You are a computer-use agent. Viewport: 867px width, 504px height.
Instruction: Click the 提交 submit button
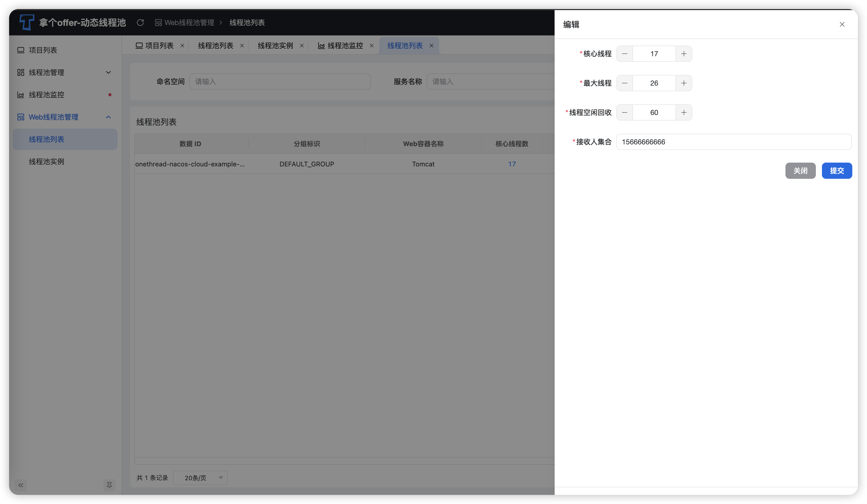click(837, 171)
